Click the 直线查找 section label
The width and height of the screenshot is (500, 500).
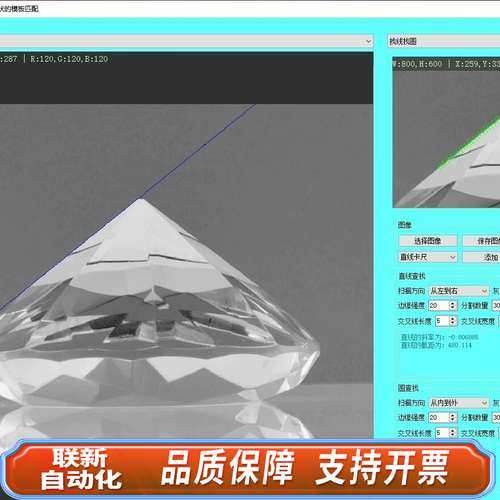(x=412, y=276)
